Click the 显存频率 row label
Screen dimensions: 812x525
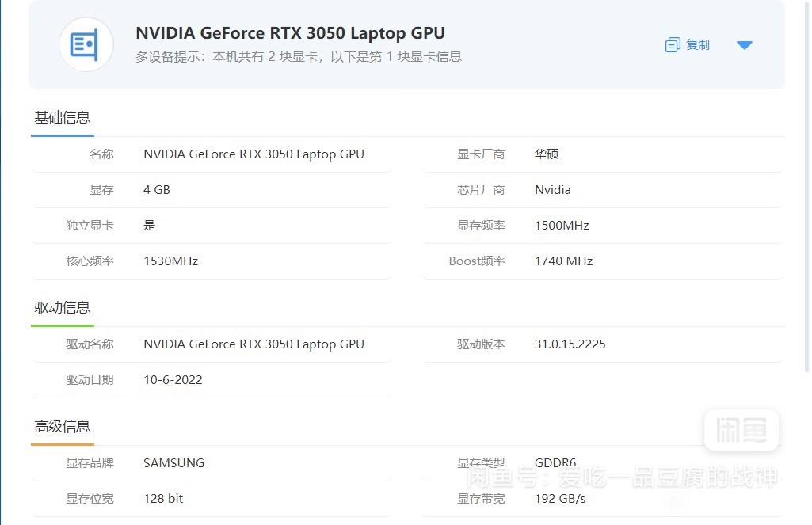point(481,226)
